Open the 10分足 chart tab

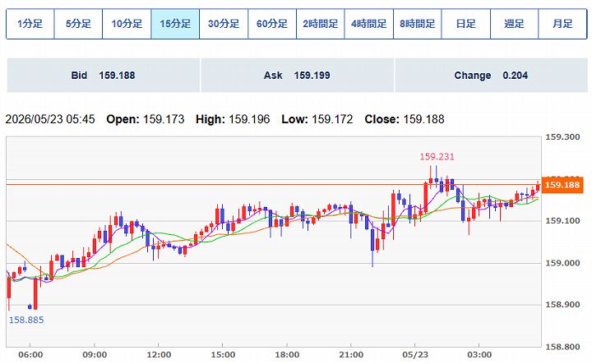coord(127,24)
